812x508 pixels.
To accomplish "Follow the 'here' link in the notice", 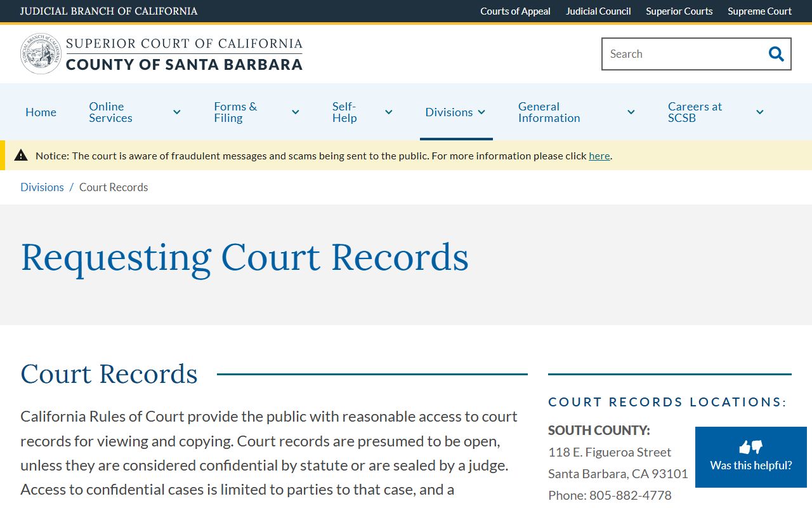I will tap(599, 156).
